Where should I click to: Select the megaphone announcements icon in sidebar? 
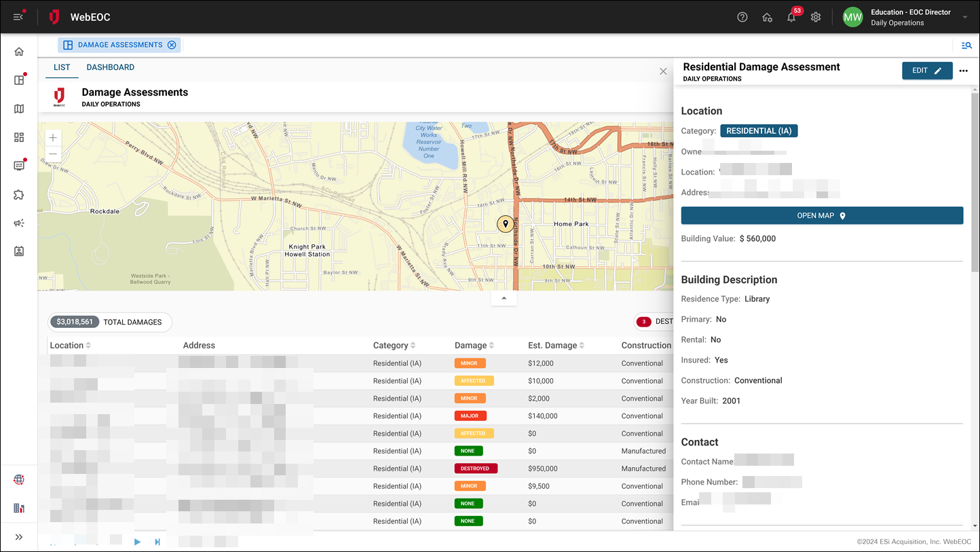click(x=18, y=223)
